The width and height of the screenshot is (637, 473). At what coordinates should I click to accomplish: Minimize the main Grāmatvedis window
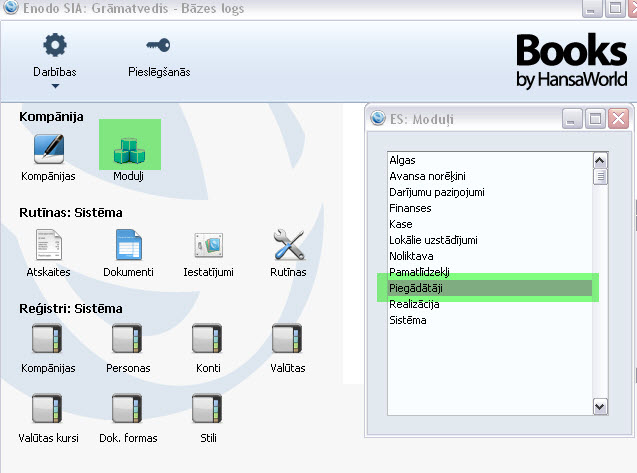pyautogui.click(x=592, y=8)
